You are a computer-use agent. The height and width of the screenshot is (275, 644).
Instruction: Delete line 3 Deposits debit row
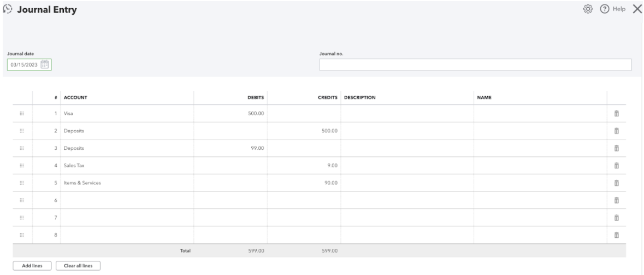click(616, 148)
